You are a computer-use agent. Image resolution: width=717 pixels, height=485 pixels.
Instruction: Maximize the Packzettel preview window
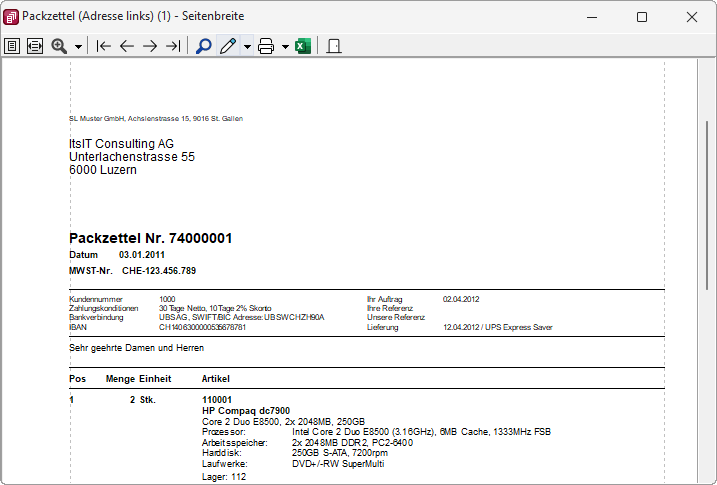tap(642, 17)
